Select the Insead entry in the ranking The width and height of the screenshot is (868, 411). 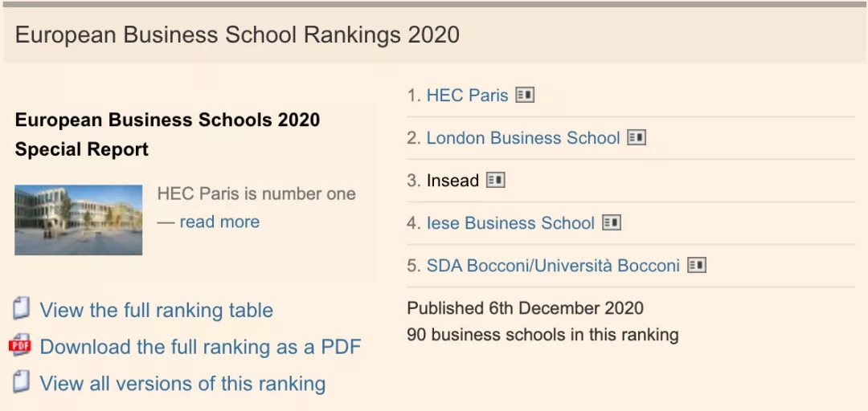point(452,181)
